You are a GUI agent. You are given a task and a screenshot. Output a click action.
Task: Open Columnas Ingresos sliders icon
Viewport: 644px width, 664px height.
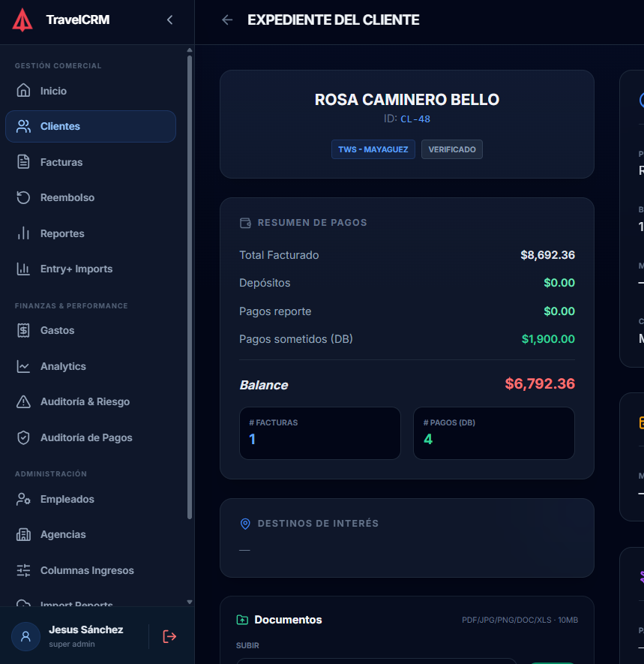click(x=23, y=570)
